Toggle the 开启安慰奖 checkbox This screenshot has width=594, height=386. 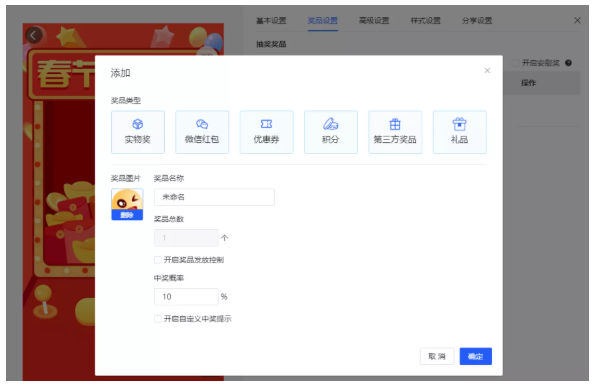coord(515,63)
